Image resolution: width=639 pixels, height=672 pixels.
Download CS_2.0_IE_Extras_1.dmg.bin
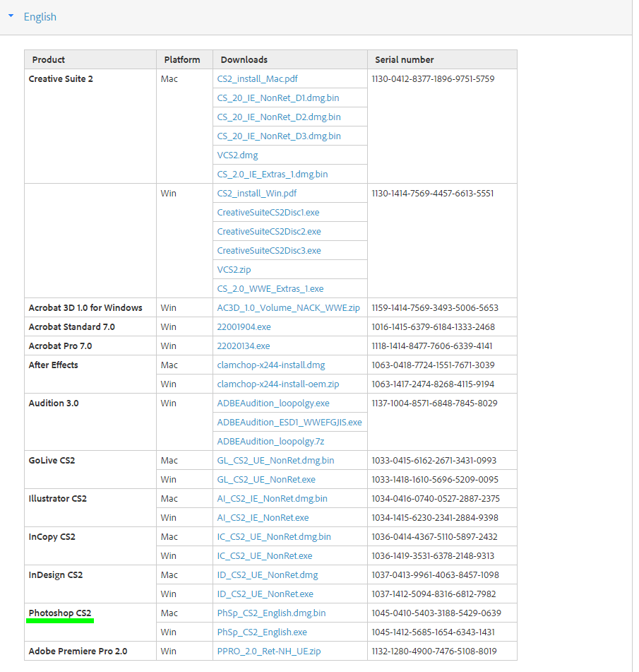(273, 175)
